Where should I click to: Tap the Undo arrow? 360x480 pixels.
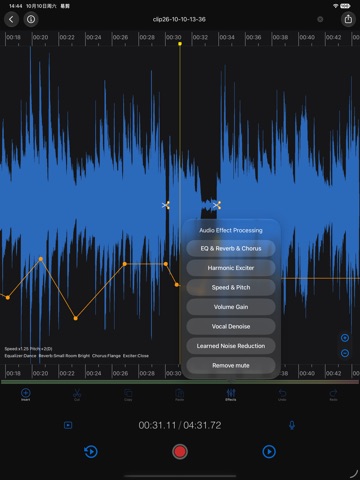[282, 394]
